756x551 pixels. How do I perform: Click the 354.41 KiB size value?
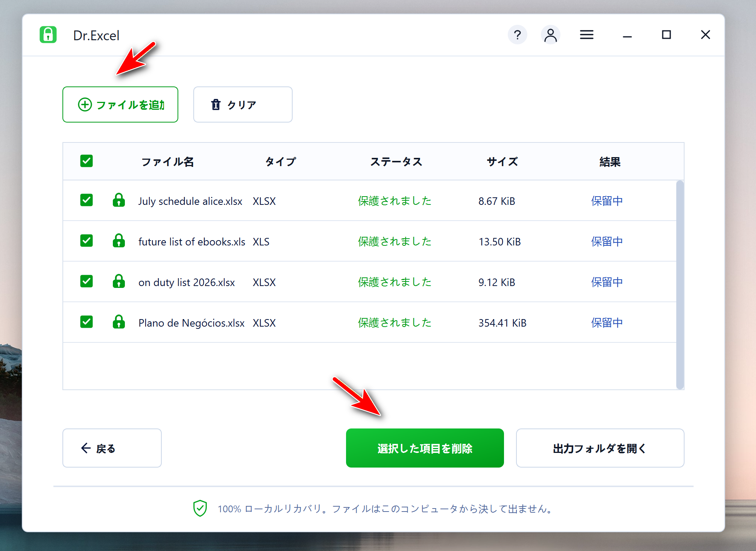tap(502, 323)
